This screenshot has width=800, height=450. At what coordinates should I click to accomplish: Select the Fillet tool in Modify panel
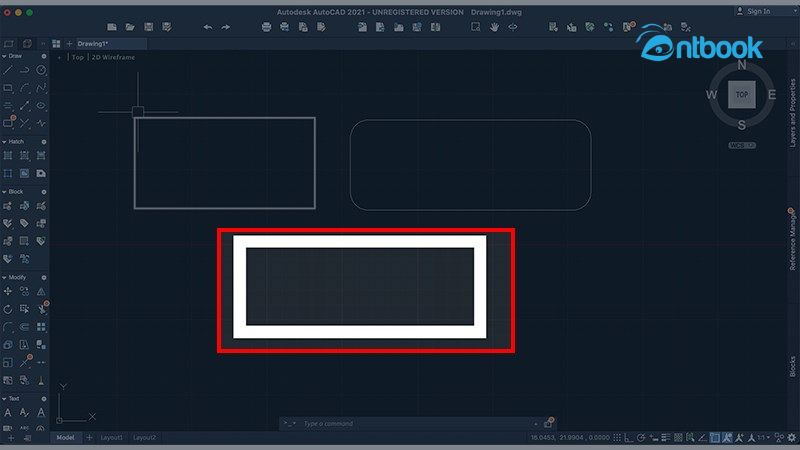point(8,327)
